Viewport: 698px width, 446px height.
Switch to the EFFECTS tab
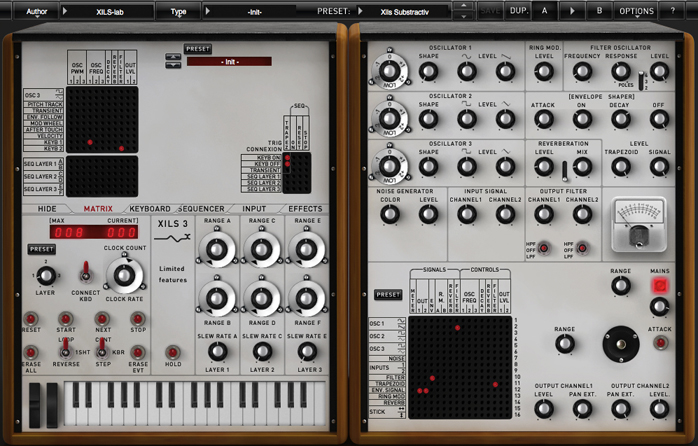305,209
